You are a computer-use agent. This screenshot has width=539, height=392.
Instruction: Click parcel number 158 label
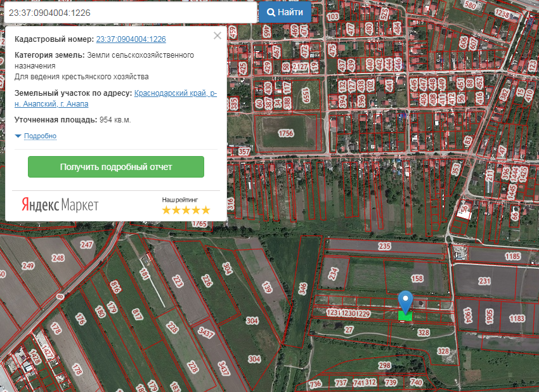click(x=417, y=278)
